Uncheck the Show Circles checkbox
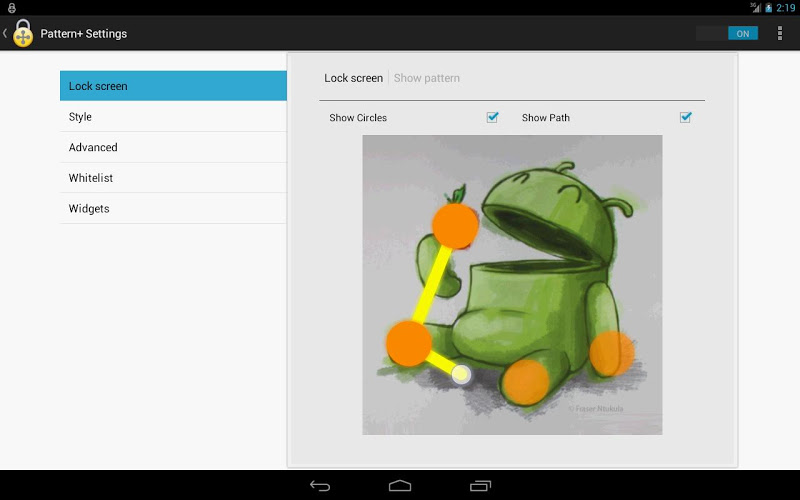Screen dimensions: 800x500 pyautogui.click(x=492, y=117)
